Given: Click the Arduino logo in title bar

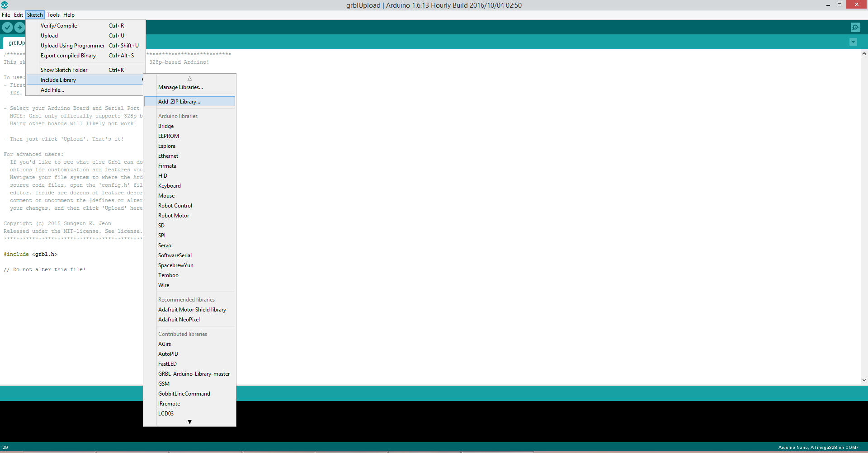Looking at the screenshot, I should (5, 5).
